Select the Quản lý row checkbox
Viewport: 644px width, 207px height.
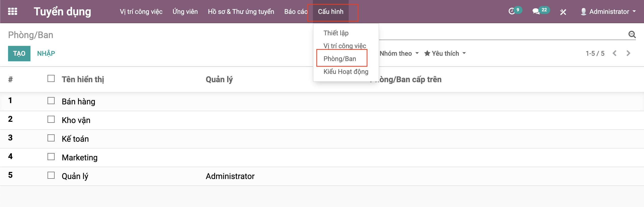(x=51, y=175)
